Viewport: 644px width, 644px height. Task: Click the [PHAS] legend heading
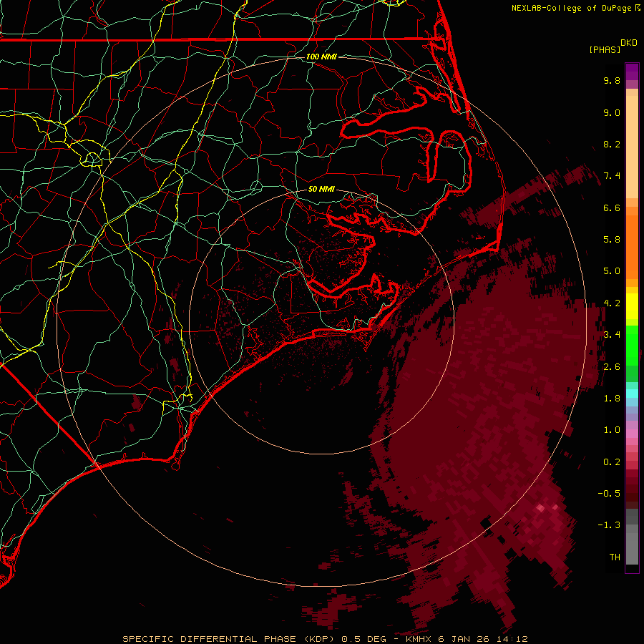pyautogui.click(x=604, y=49)
